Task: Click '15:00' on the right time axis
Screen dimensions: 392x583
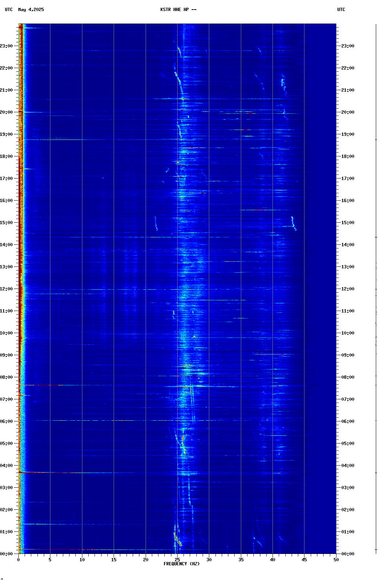Action: 348,223
